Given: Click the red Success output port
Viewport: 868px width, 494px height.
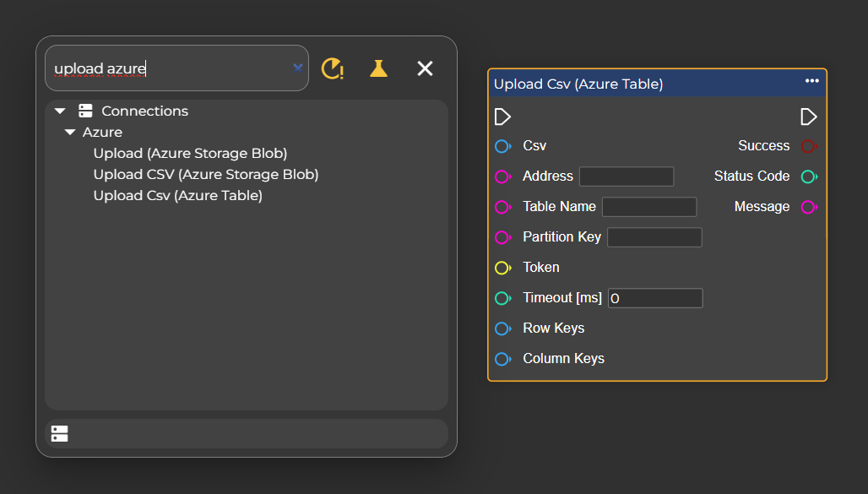Looking at the screenshot, I should pos(808,146).
